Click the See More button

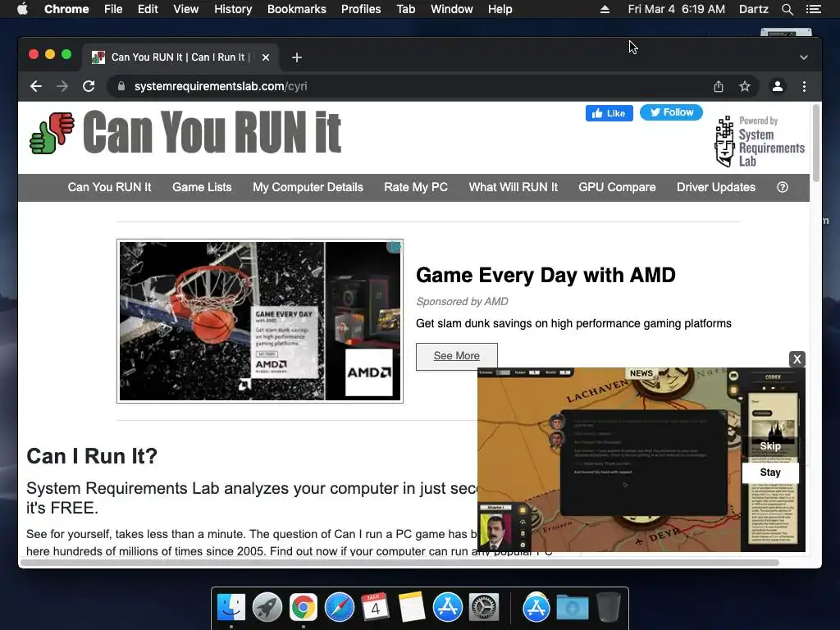coord(456,356)
